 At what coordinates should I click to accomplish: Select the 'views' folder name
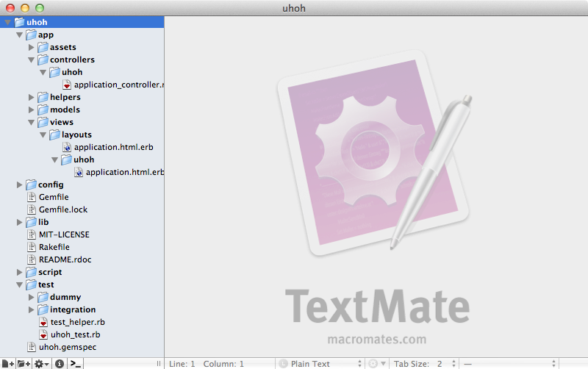(x=62, y=122)
